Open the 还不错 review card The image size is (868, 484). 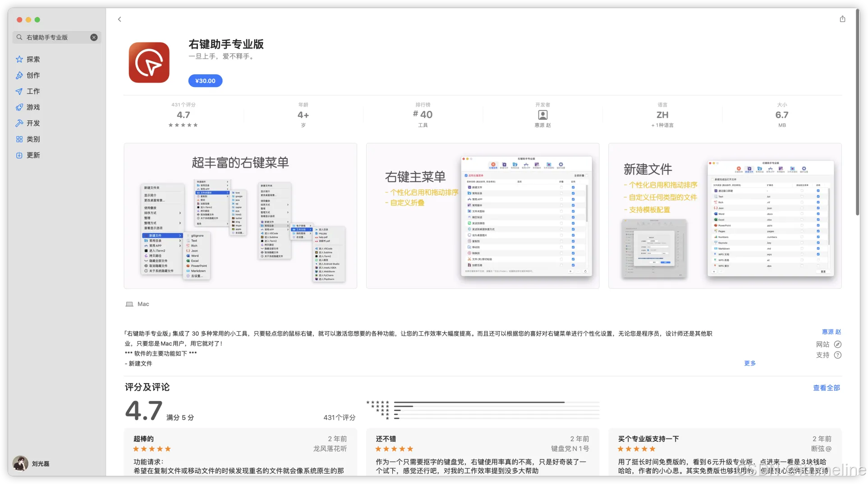pyautogui.click(x=482, y=452)
